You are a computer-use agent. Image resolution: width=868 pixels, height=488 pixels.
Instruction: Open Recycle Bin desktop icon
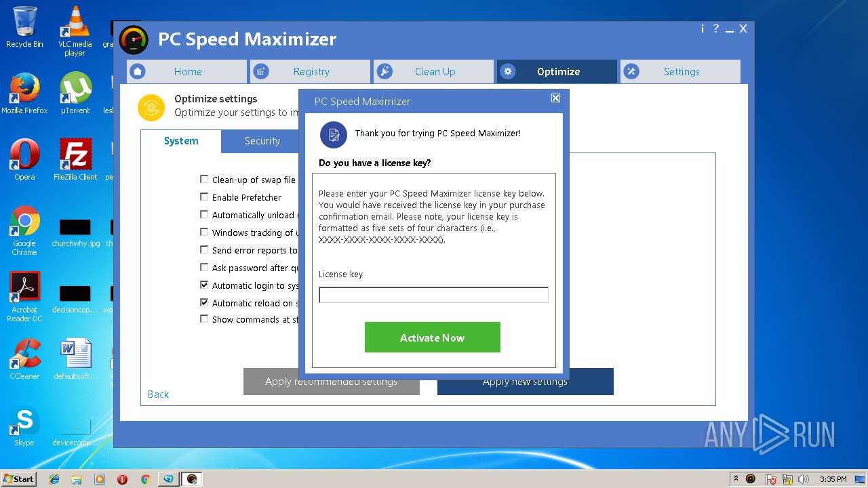[x=24, y=27]
